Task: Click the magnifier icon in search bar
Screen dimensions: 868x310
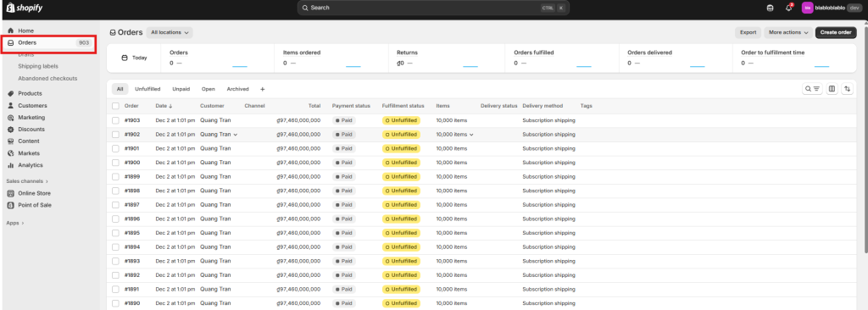Action: (305, 8)
